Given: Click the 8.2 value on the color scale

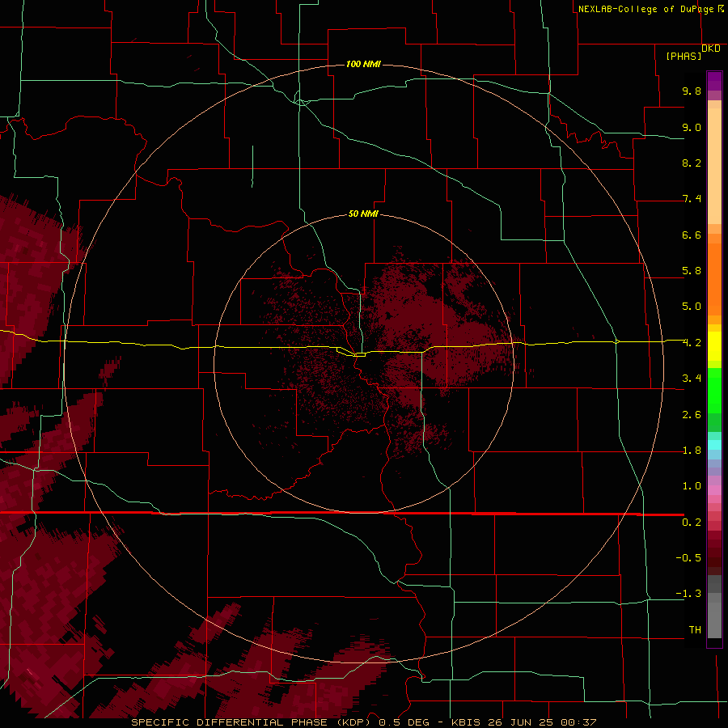Looking at the screenshot, I should 692,163.
